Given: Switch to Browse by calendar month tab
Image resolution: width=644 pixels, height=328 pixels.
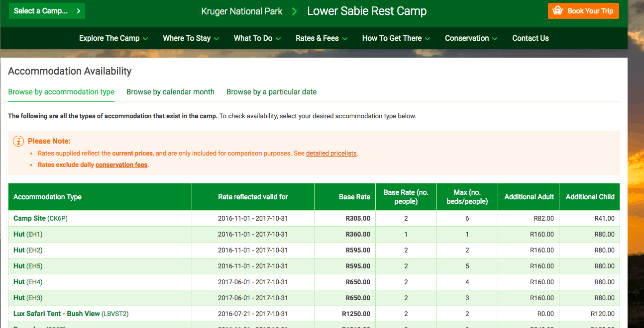Looking at the screenshot, I should tap(170, 92).
